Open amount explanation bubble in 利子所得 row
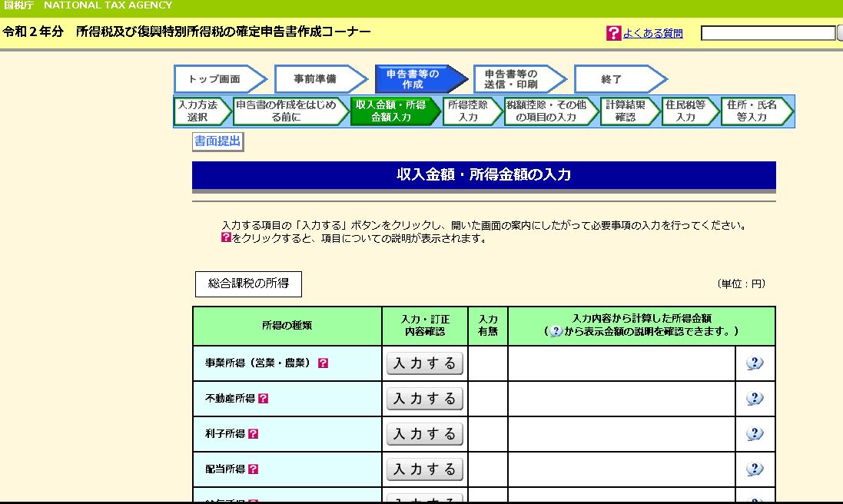 755,434
